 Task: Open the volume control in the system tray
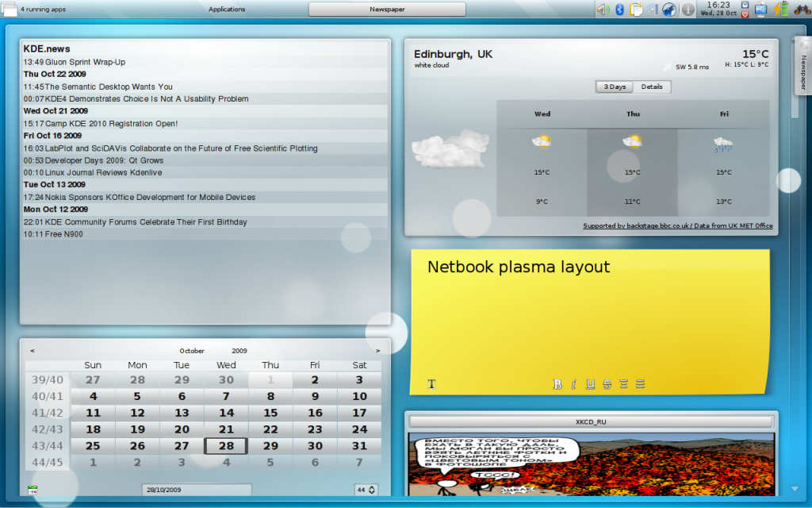coord(603,9)
